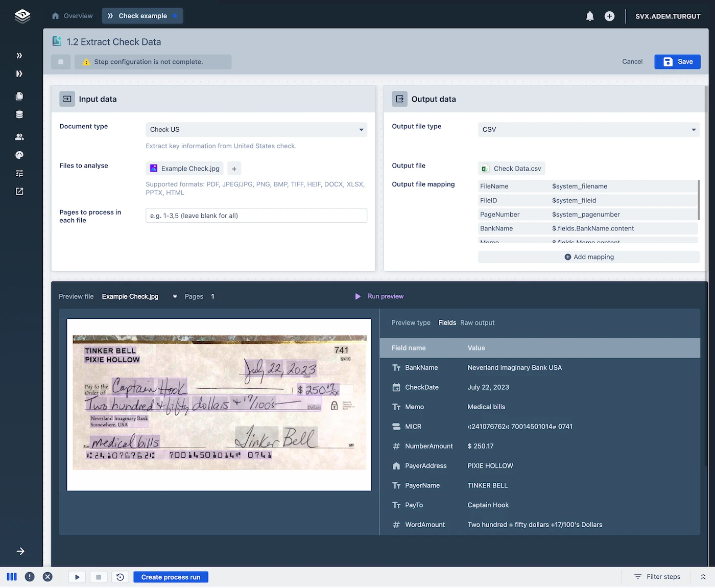Click the palette icon in the sidebar
This screenshot has width=715, height=588.
click(19, 155)
